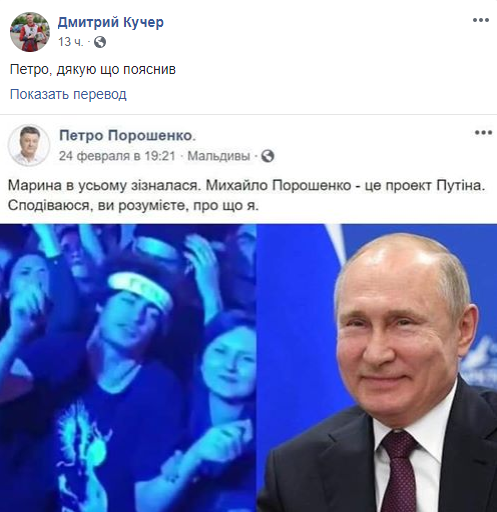This screenshot has height=512, width=497.
Task: Open the shared post's three-dot options menu
Action: pos(483,133)
